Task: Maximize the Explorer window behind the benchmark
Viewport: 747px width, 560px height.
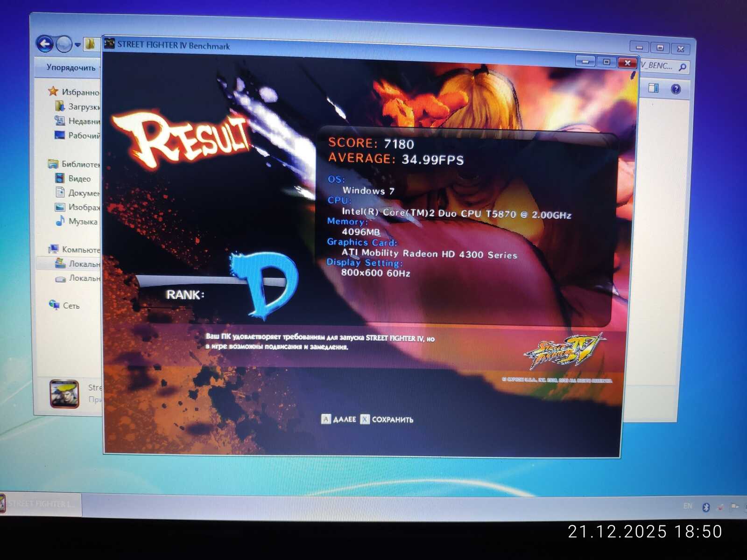Action: (660, 48)
